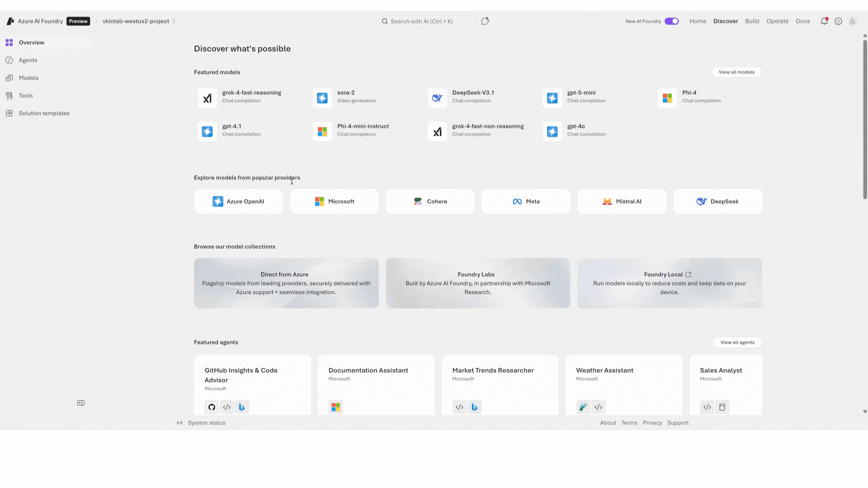Disable the New AI Foundry toggle
Screen dimensions: 868x488
pos(671,21)
